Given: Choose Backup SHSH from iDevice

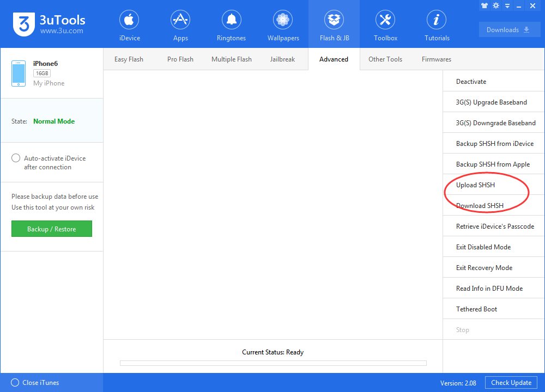Looking at the screenshot, I should (x=494, y=143).
